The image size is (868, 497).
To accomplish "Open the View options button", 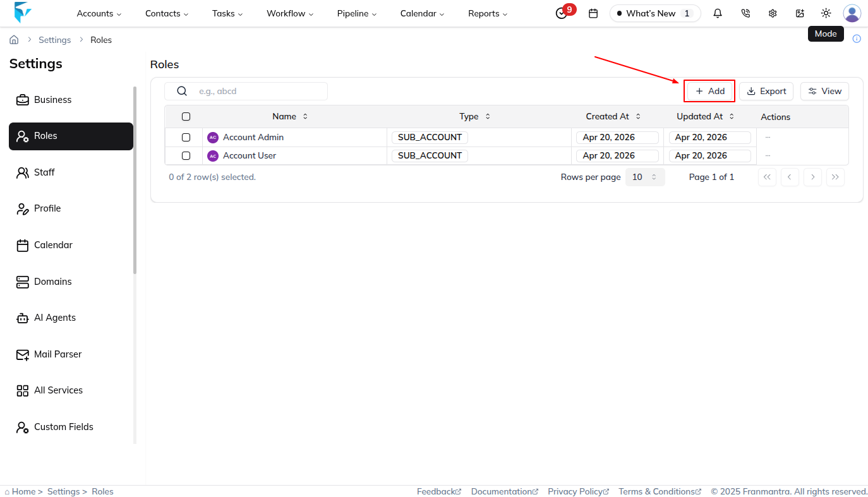I will pos(824,92).
